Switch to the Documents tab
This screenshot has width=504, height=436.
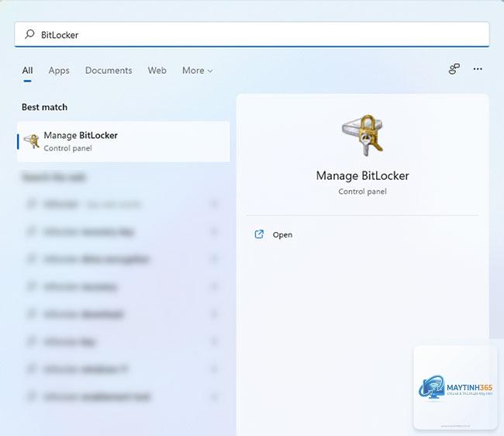[x=109, y=71]
